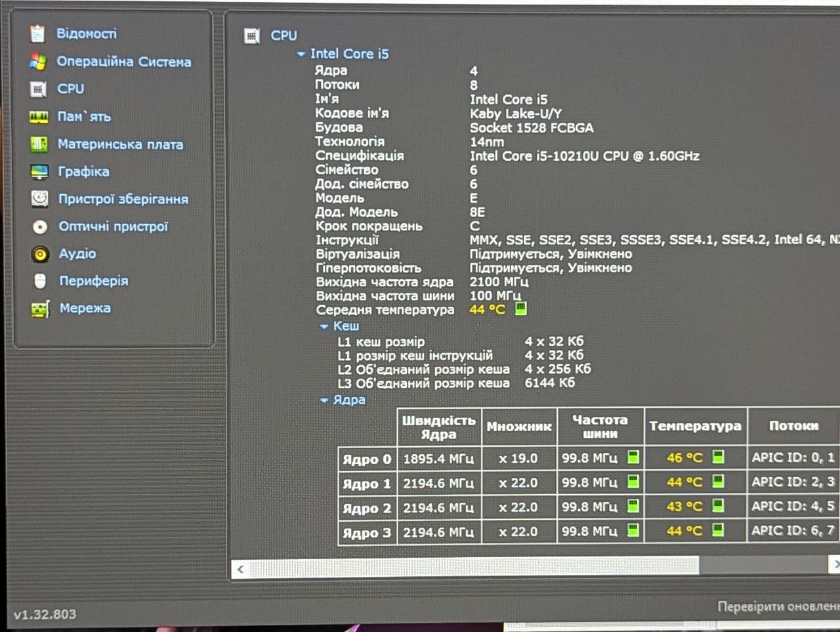
Task: Collapse the Кеш section arrow
Action: (x=324, y=326)
